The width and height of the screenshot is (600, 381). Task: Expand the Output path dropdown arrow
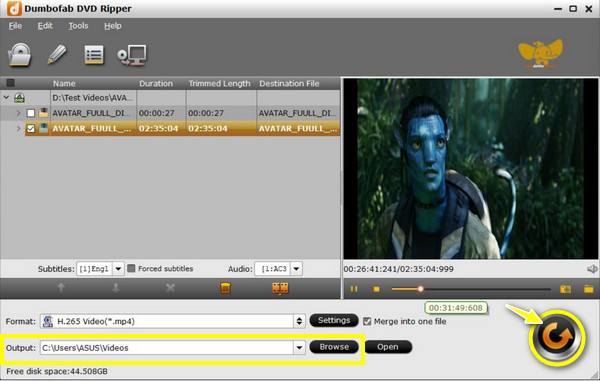[x=299, y=348]
